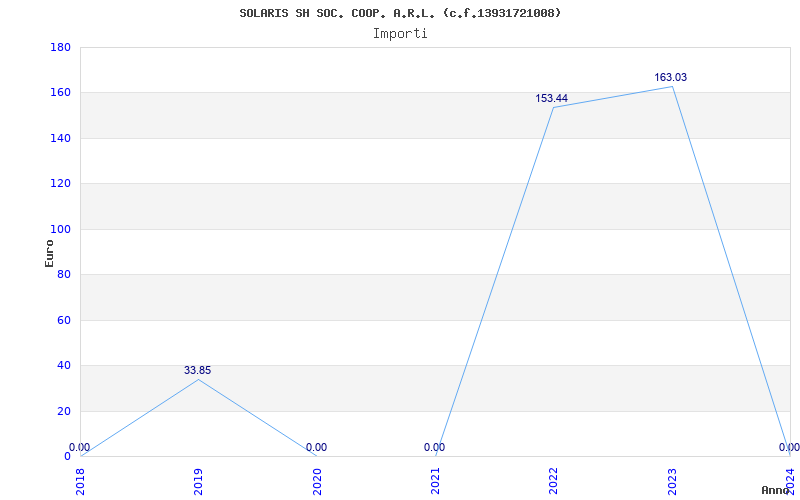Click the Euro y-axis title
Viewport: 800px width, 500px height.
point(49,253)
